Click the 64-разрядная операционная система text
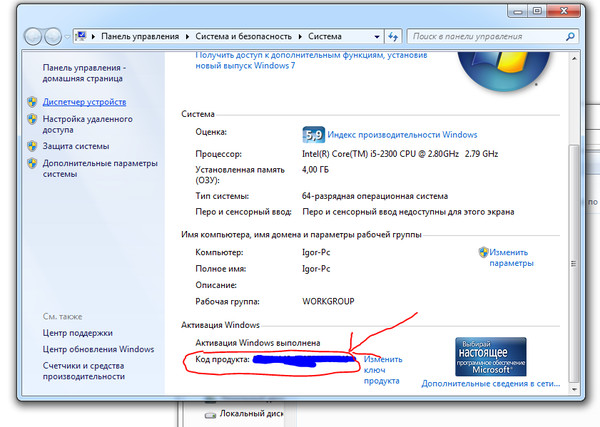 (375, 196)
